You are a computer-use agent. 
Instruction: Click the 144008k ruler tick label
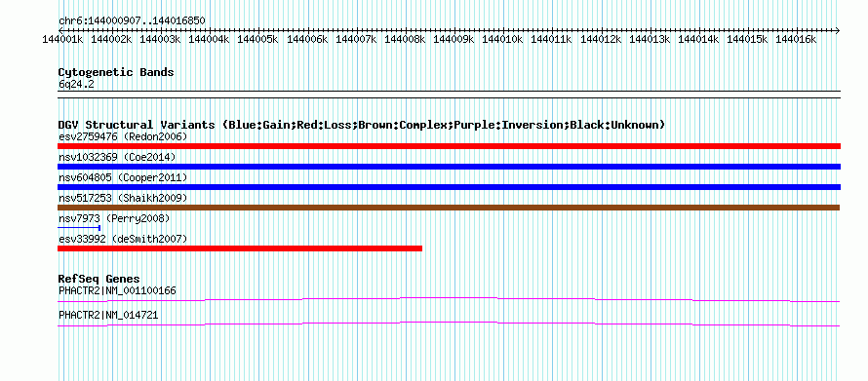point(405,39)
